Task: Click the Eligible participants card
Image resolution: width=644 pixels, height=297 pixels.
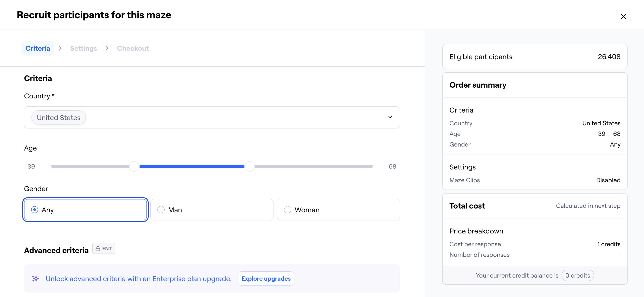Action: 535,57
